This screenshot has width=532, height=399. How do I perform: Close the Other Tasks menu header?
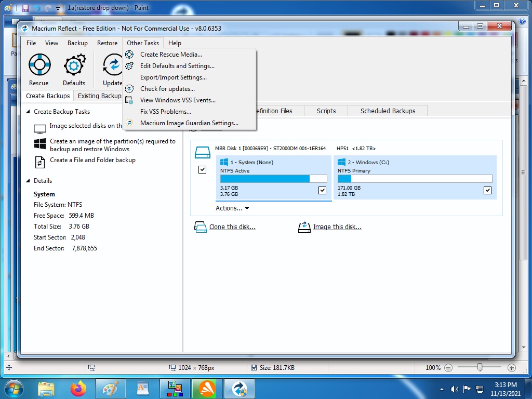(143, 43)
